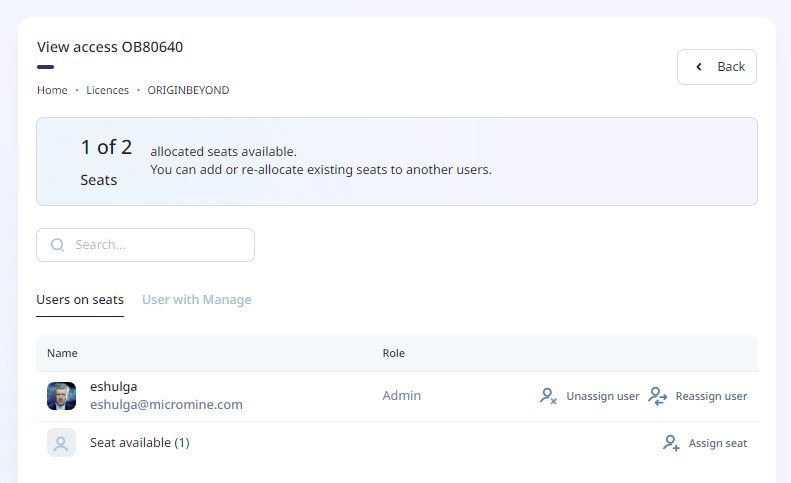791x483 pixels.
Task: Open Licences breadcrumb link
Action: (x=107, y=90)
